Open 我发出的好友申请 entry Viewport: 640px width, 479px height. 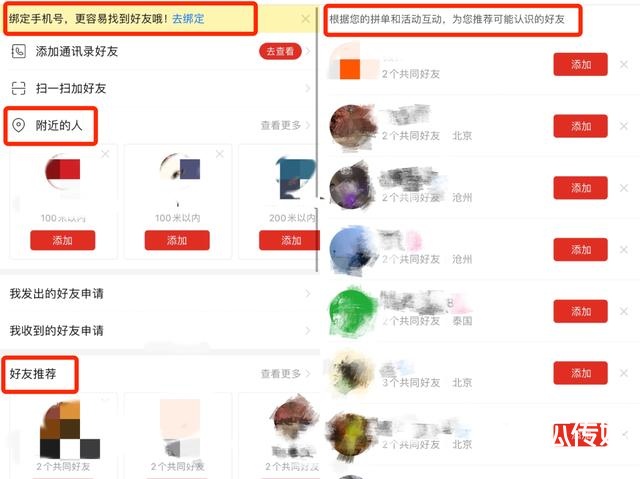tap(160, 293)
